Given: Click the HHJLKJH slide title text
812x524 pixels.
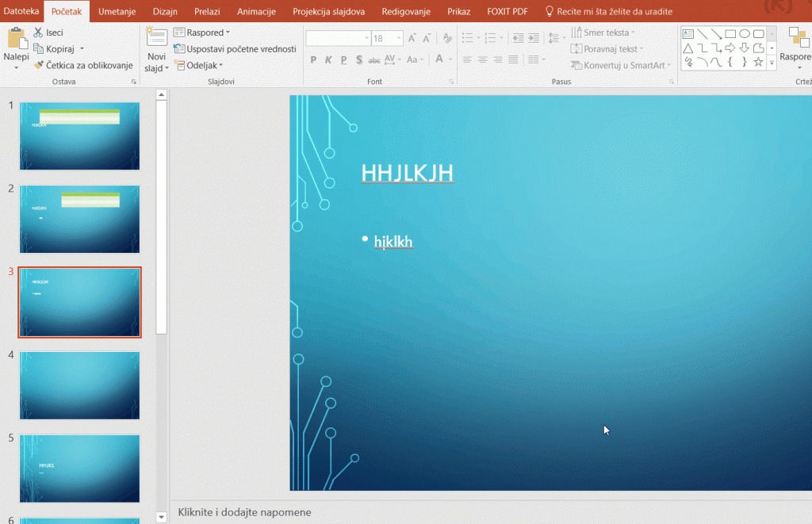Looking at the screenshot, I should point(408,173).
